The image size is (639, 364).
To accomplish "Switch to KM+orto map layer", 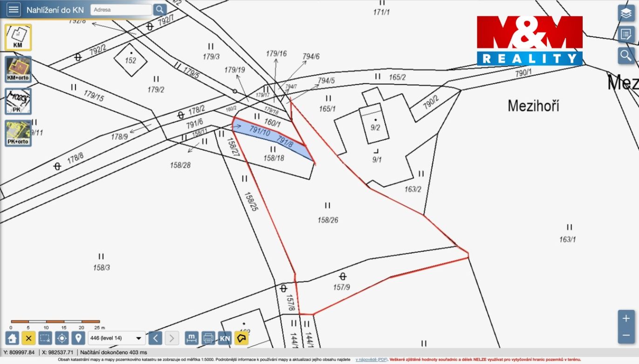I will click(18, 69).
